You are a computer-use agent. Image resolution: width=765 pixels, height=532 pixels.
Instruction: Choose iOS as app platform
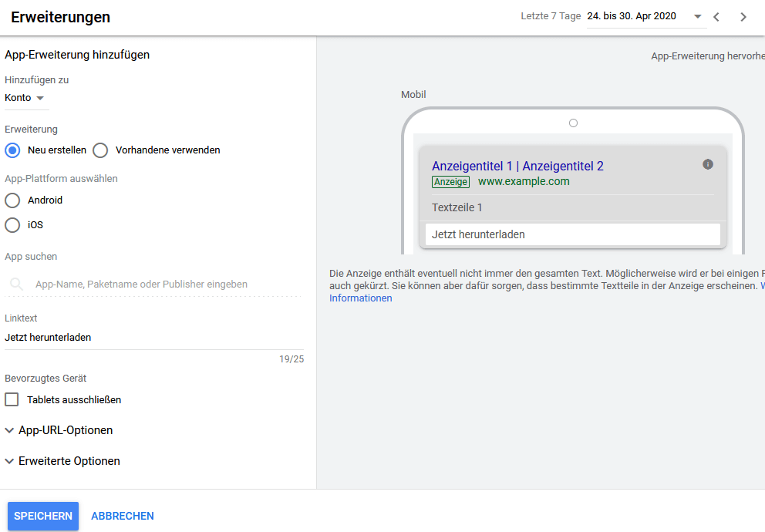[x=12, y=225]
